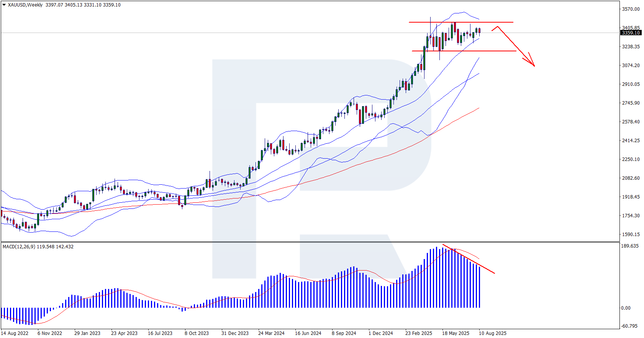Image resolution: width=644 pixels, height=338 pixels.
Task: Click the OHLC values in chart header
Action: point(83,5)
